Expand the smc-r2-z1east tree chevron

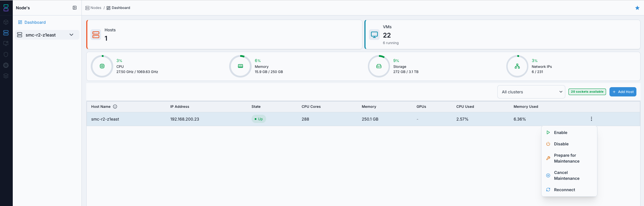click(x=71, y=35)
